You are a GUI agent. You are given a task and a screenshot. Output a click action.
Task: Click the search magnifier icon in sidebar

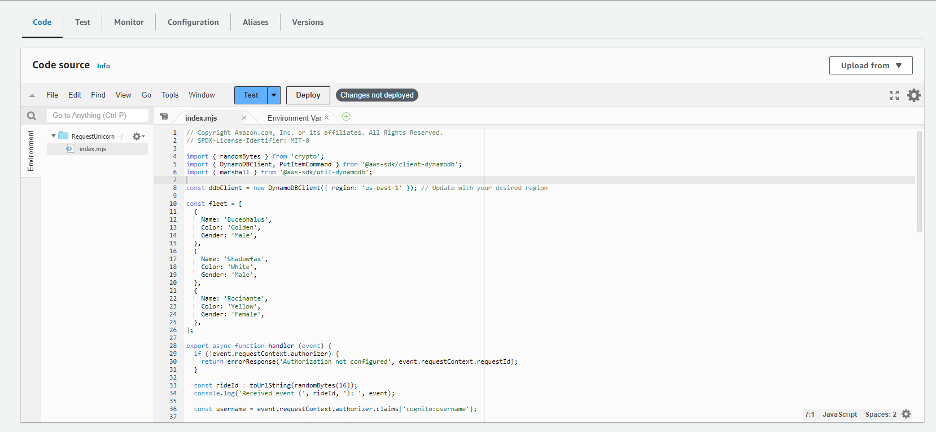(31, 116)
